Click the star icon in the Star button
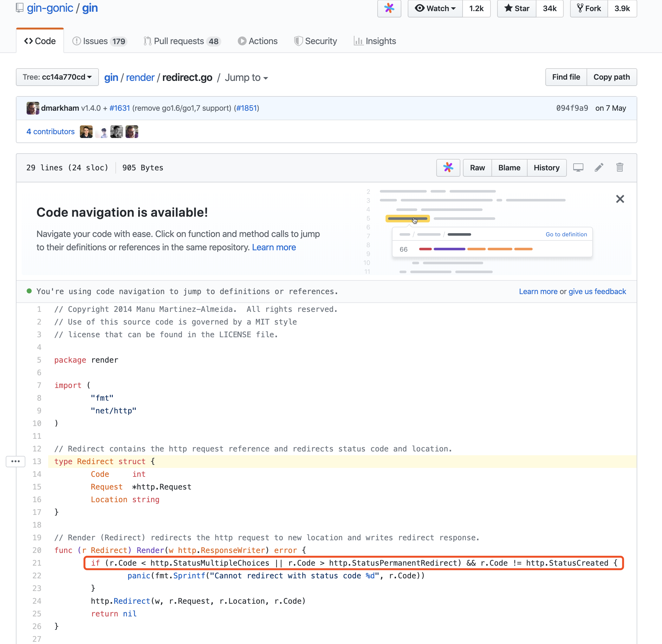 pyautogui.click(x=509, y=8)
